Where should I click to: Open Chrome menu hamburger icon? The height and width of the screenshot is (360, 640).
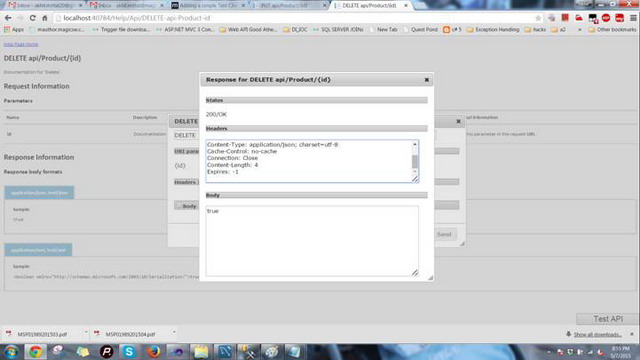[x=633, y=18]
